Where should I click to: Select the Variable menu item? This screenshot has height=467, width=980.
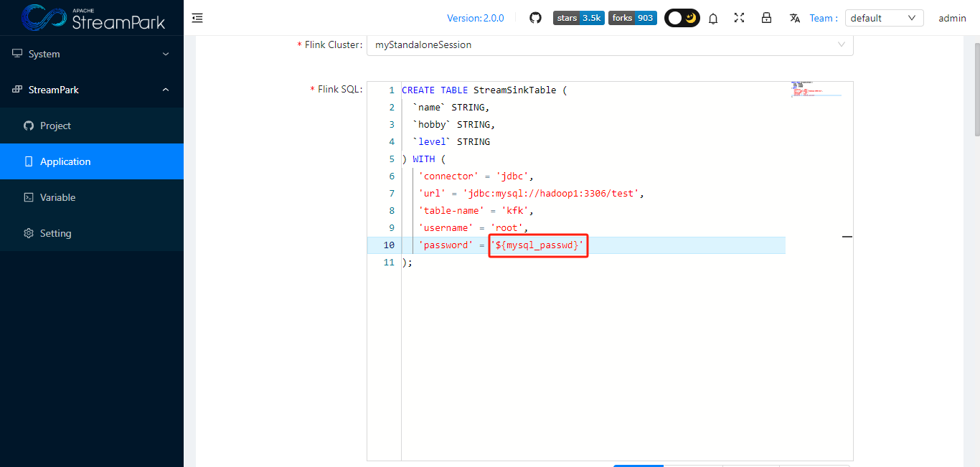[x=57, y=197]
